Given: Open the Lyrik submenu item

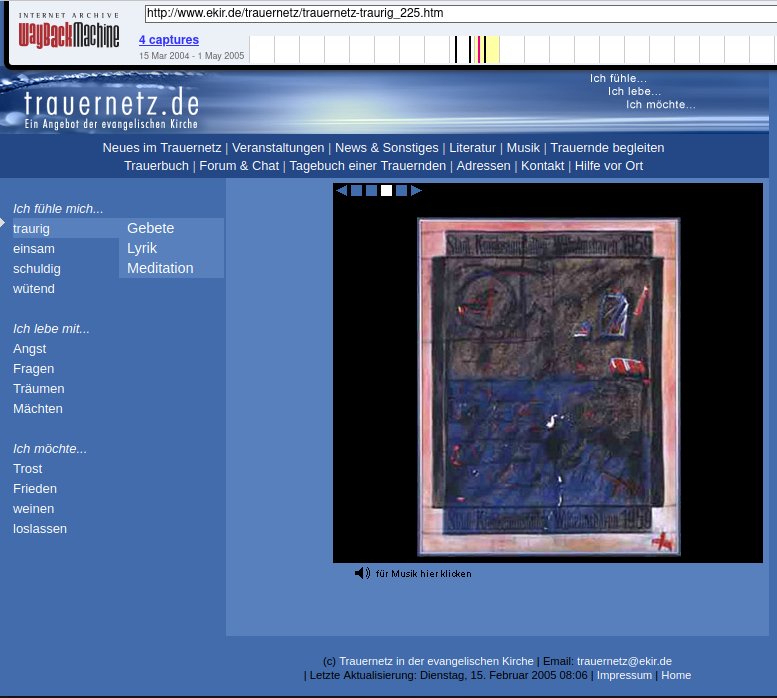Looking at the screenshot, I should (142, 248).
